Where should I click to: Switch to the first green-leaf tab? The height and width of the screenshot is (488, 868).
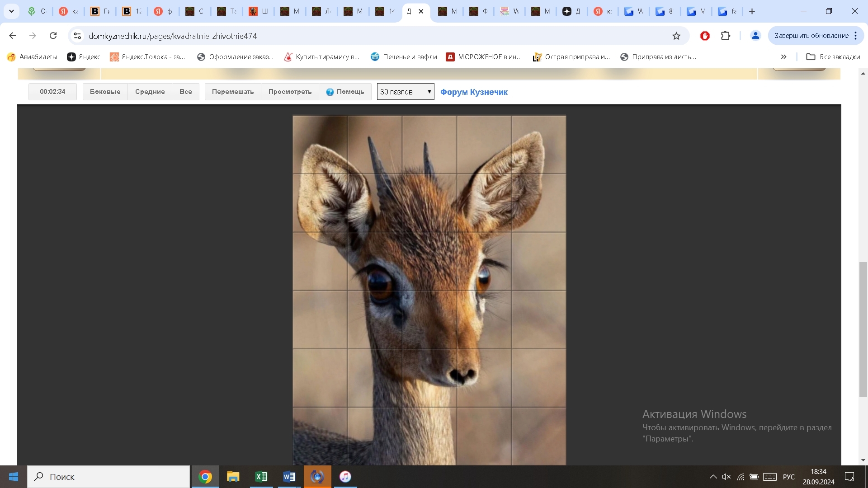coord(37,11)
